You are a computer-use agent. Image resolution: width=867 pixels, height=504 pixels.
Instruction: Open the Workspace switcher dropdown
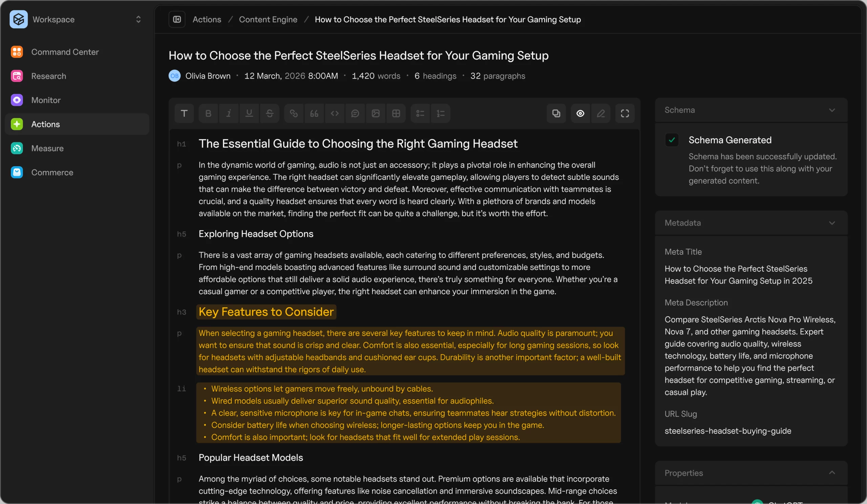(x=138, y=19)
